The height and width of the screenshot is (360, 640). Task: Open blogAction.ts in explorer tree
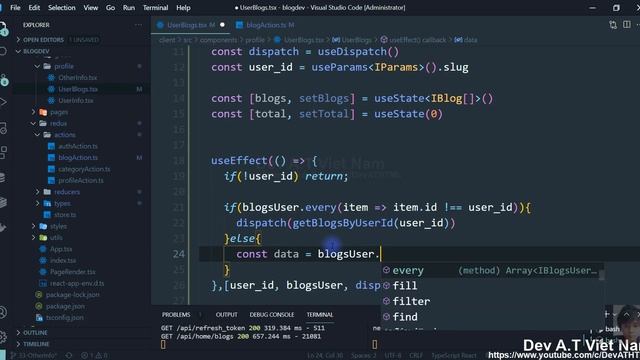coord(78,158)
